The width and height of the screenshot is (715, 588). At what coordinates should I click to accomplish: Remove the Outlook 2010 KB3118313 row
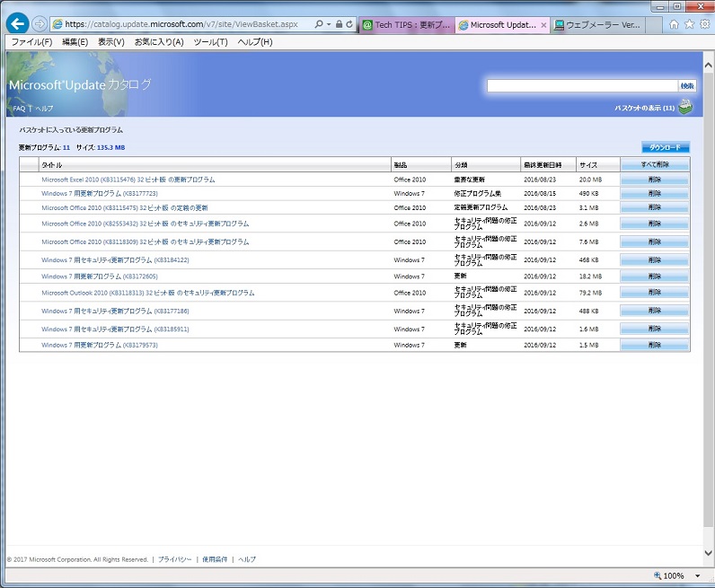(x=655, y=292)
